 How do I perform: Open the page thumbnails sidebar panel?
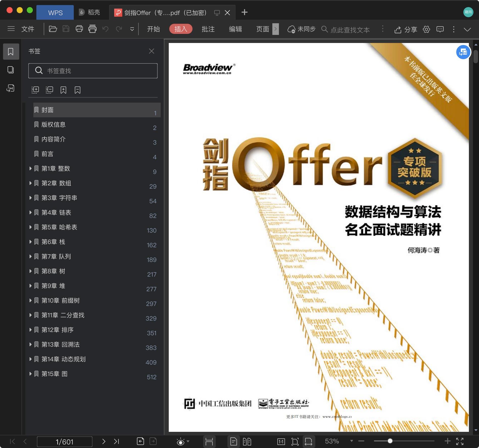tap(11, 70)
